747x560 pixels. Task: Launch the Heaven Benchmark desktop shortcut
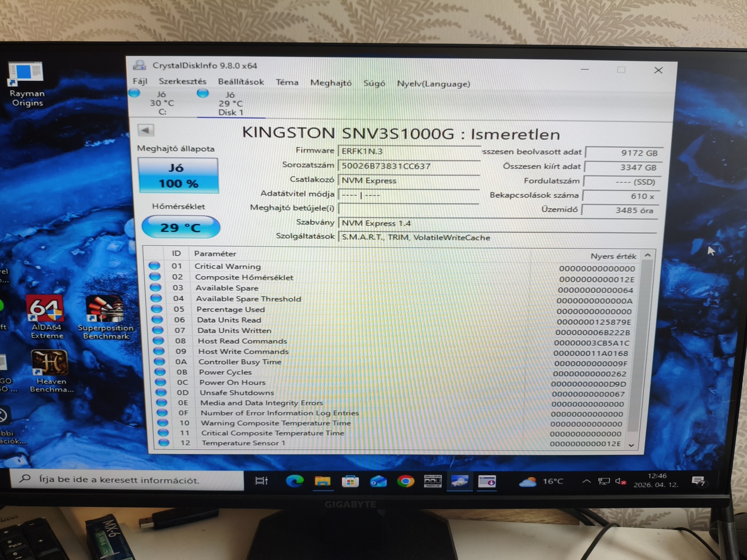[51, 372]
